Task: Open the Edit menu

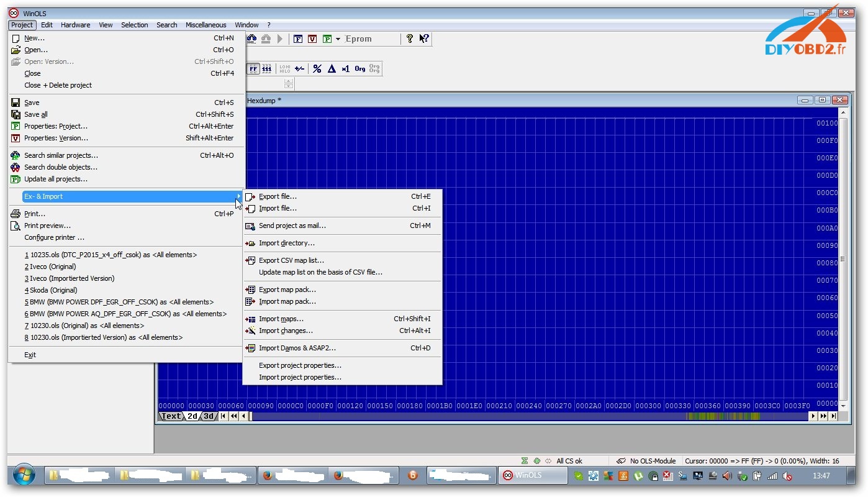Action: click(x=47, y=25)
